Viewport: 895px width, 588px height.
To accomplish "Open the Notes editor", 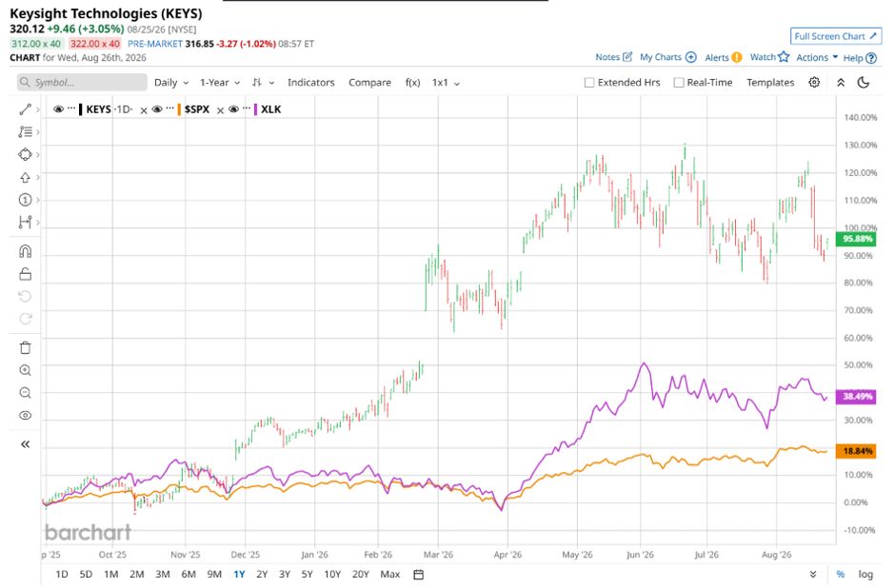I will (613, 57).
